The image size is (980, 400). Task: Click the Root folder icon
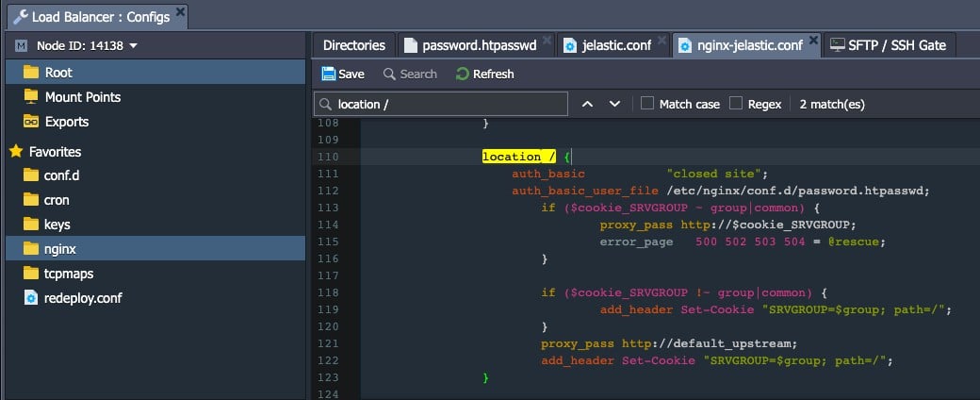[30, 72]
